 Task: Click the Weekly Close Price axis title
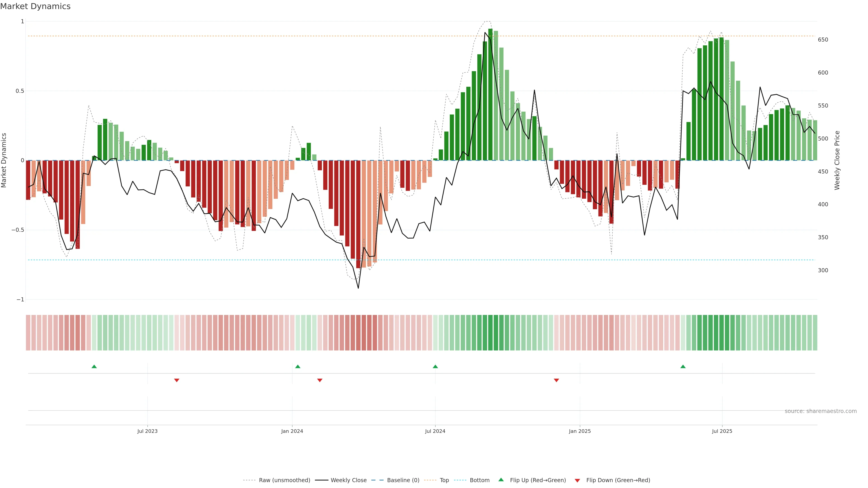pyautogui.click(x=837, y=160)
